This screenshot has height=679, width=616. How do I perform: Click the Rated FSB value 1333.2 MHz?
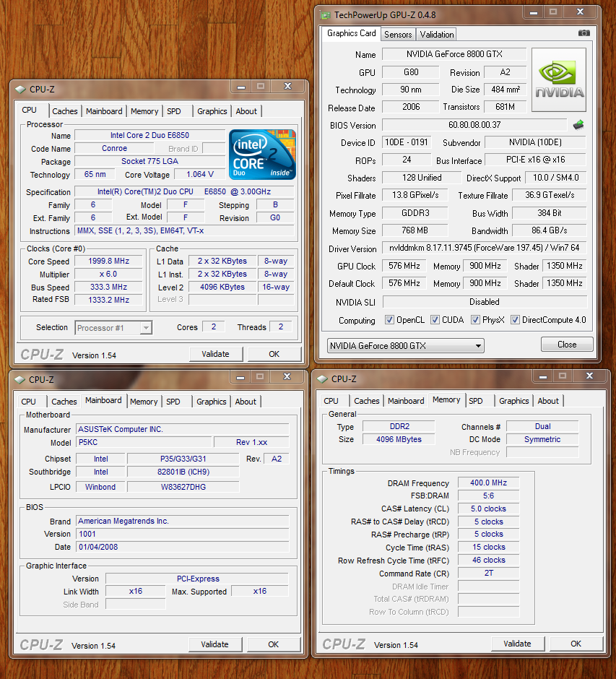point(108,300)
